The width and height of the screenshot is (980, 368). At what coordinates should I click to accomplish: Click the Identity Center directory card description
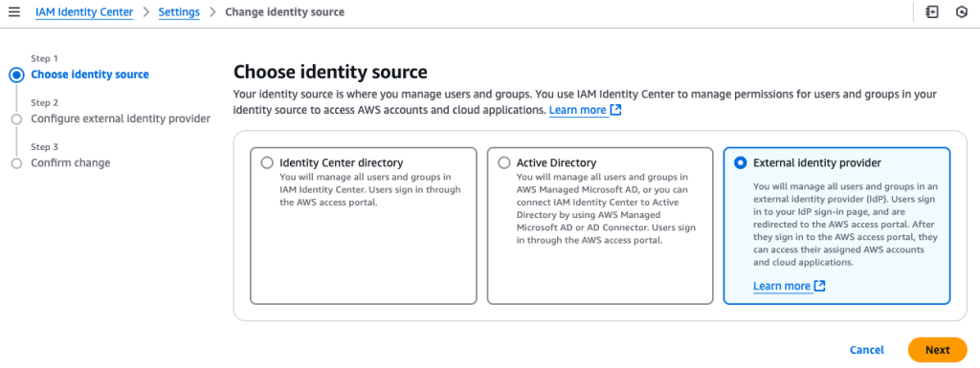(x=370, y=189)
